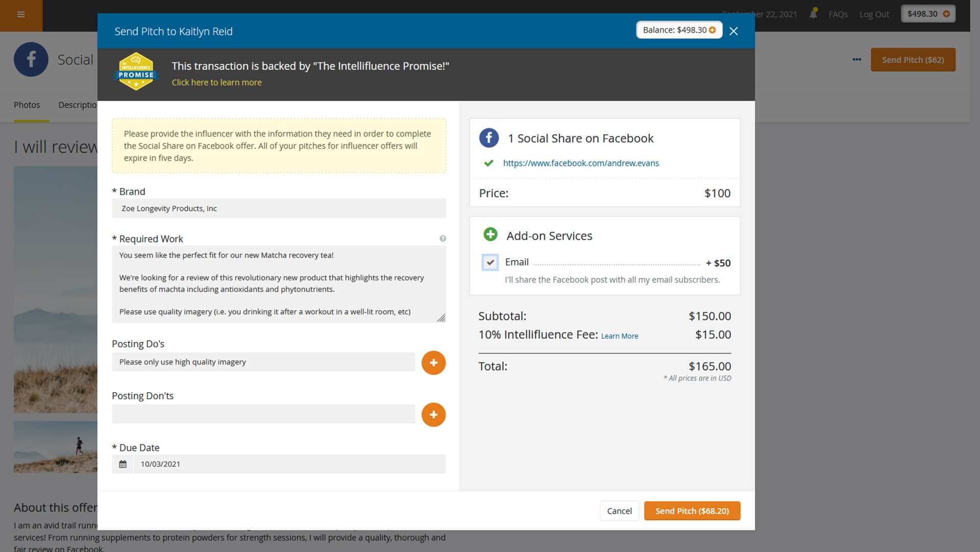980x552 pixels.
Task: Click the Balance: $498.30 badge
Action: (679, 30)
